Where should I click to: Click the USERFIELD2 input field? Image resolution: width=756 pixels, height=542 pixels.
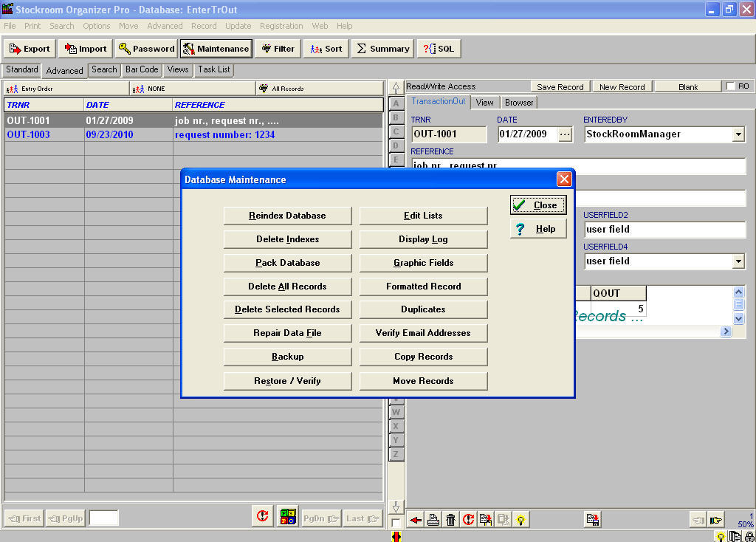pyautogui.click(x=665, y=230)
